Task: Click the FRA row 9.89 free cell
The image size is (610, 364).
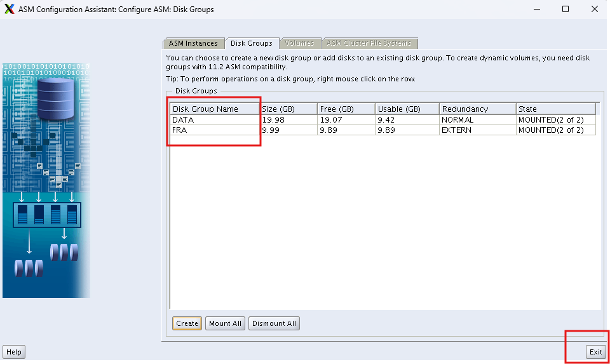Action: (346, 130)
